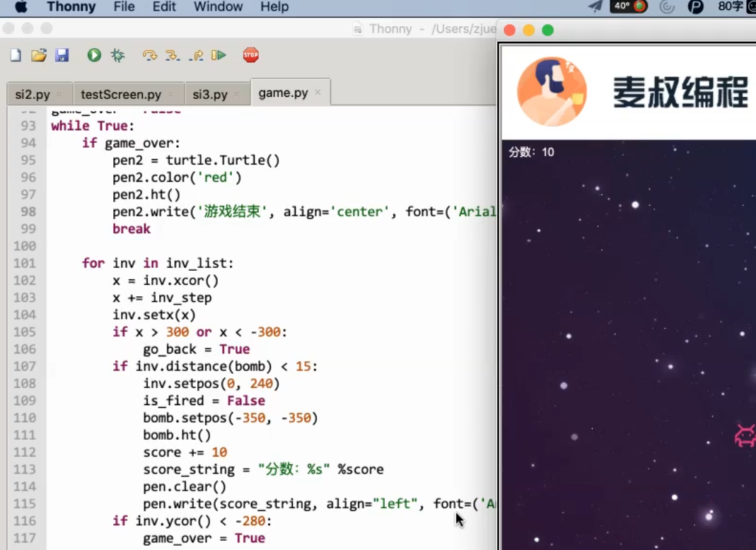756x550 pixels.
Task: Click 'break' keyword on line 99
Action: pyautogui.click(x=131, y=230)
